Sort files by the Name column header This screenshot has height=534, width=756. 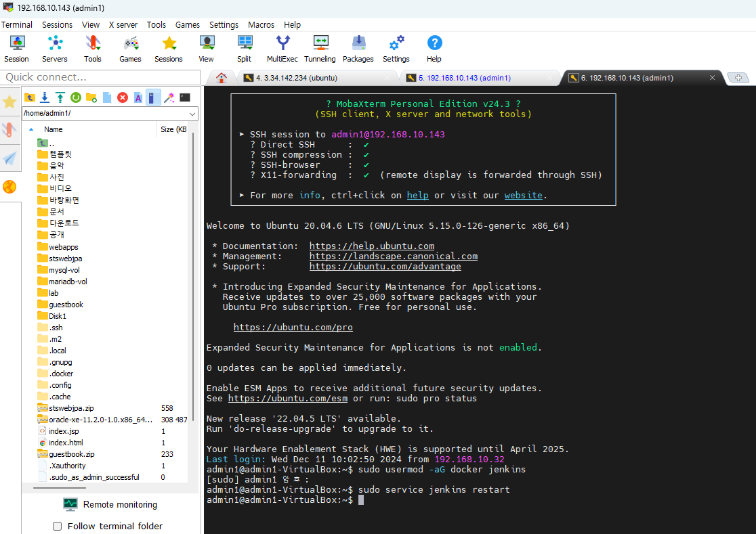pyautogui.click(x=53, y=129)
